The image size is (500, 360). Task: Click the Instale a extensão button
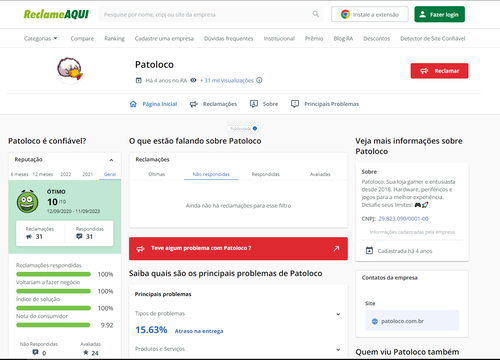[x=370, y=14]
